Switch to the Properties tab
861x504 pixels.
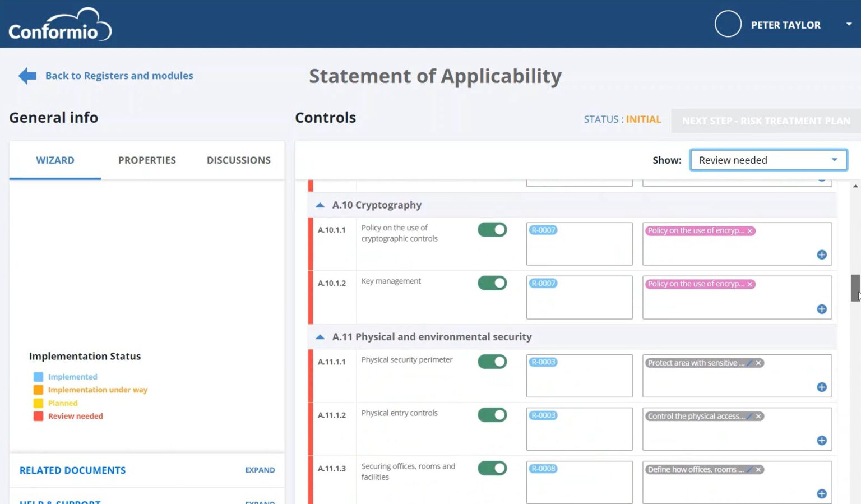(147, 160)
